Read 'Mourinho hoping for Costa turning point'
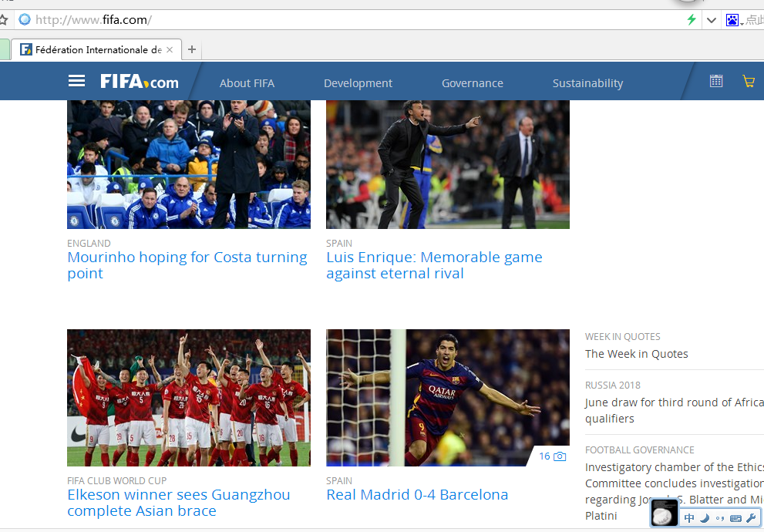Screen dimensions: 764x532 tap(187, 265)
